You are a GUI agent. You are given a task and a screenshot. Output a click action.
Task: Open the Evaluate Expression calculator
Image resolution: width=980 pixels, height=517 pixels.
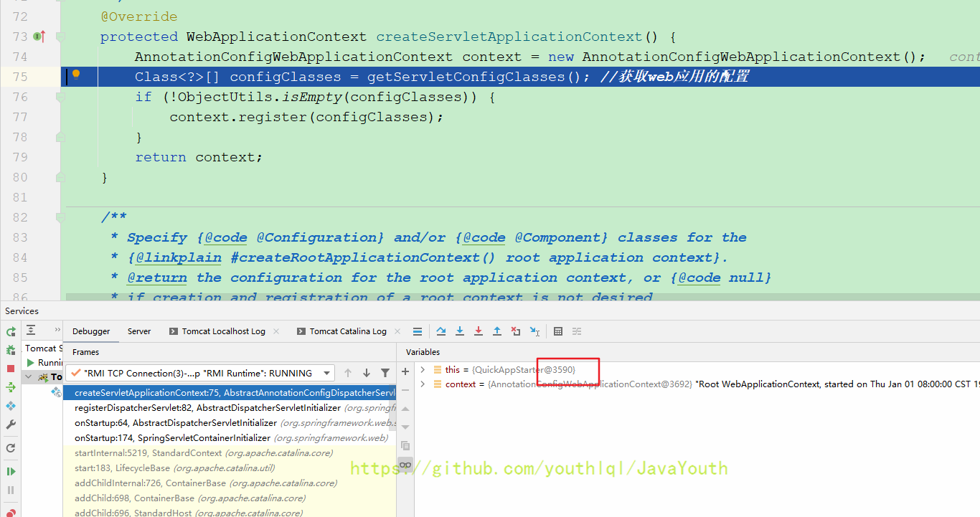click(558, 331)
